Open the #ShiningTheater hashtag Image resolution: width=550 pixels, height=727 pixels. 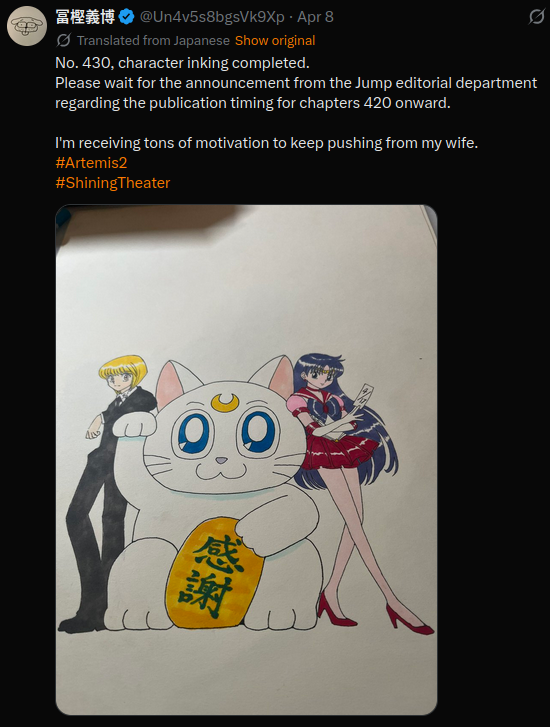113,183
